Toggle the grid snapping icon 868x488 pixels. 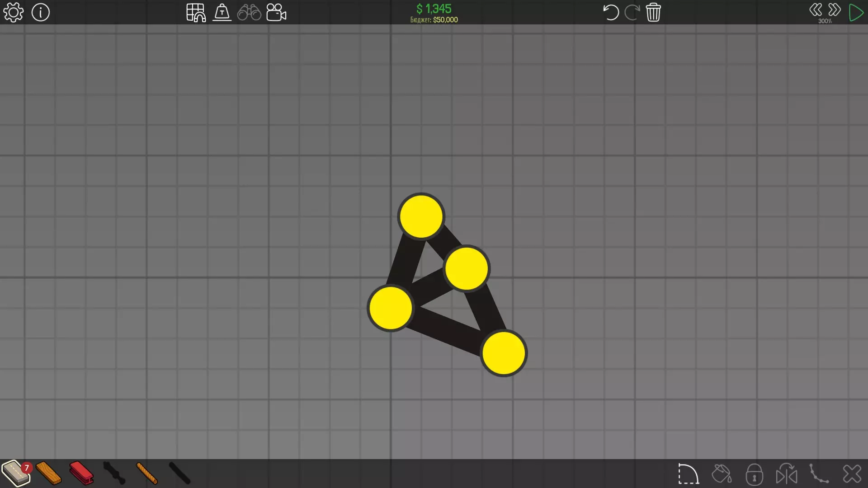(196, 12)
